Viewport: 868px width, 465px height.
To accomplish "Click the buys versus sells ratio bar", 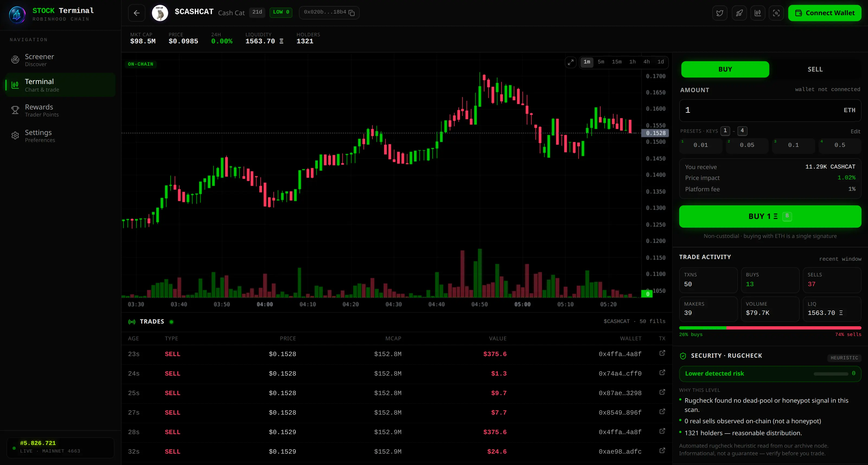I will [770, 328].
